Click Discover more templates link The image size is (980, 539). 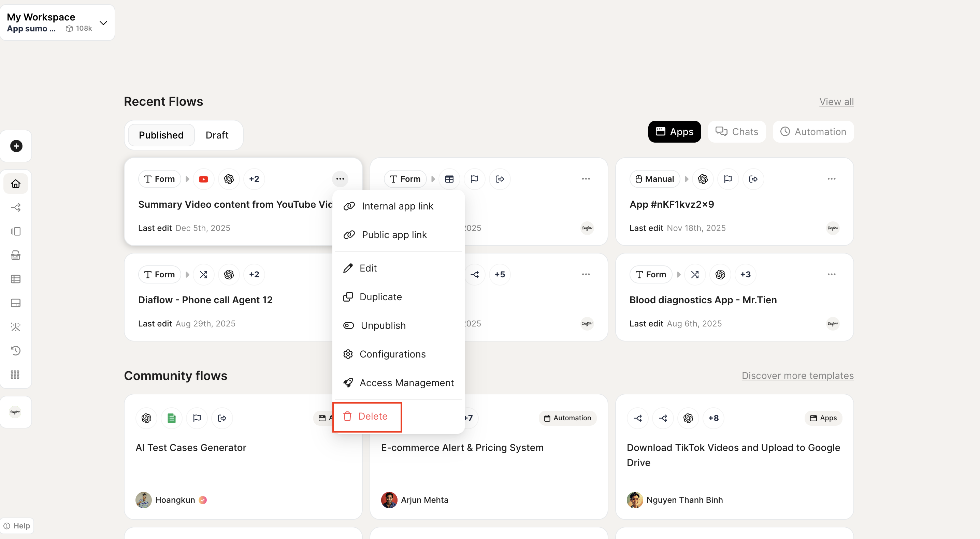coord(797,376)
